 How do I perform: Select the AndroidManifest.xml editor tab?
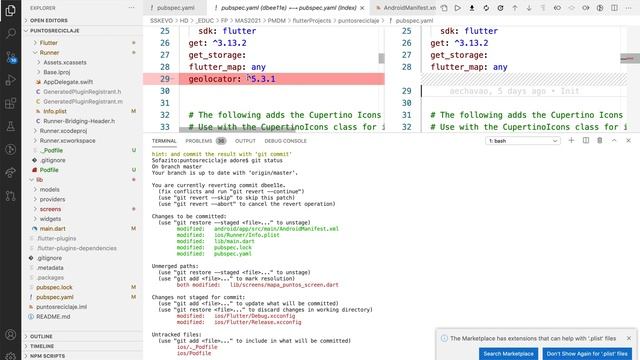pyautogui.click(x=405, y=8)
